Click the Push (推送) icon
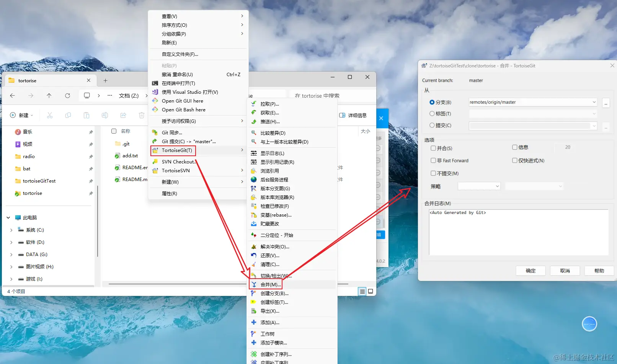The width and height of the screenshot is (617, 364). point(253,121)
